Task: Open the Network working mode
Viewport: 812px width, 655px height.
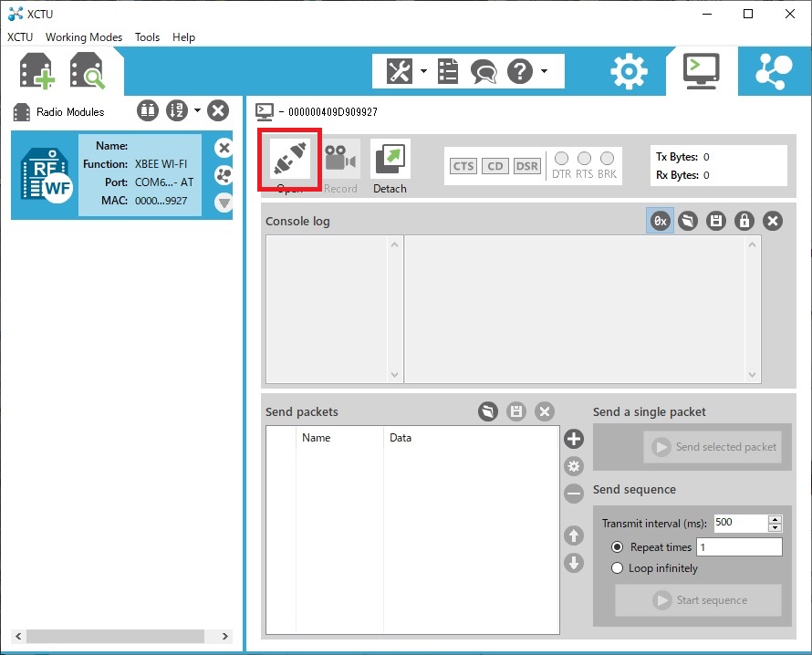Action: tap(775, 71)
